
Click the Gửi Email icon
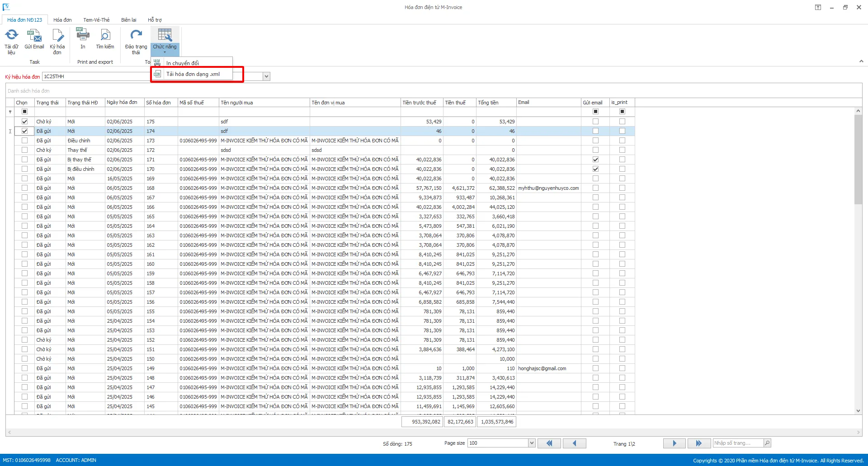[x=34, y=35]
